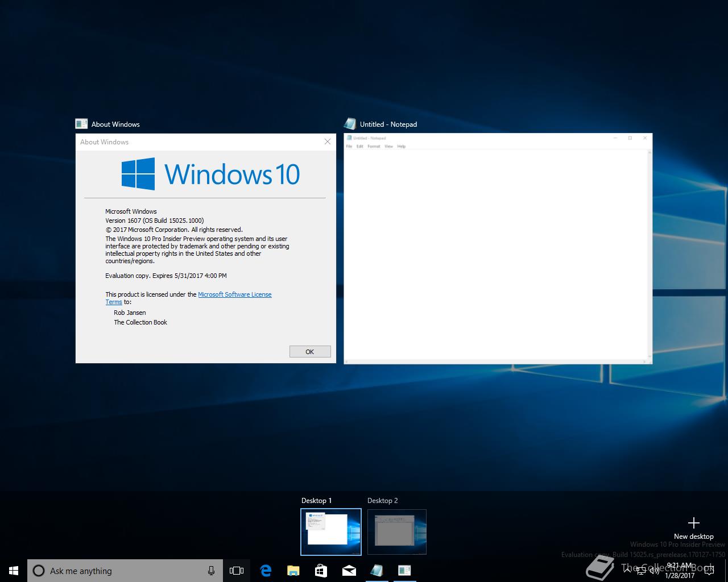Close the About Windows dialog

click(328, 142)
